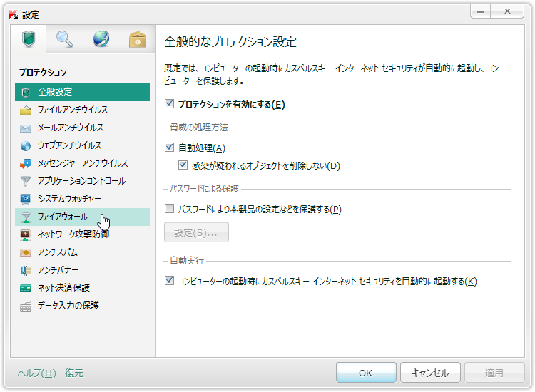Select システムウォッチャー in the sidebar
This screenshot has width=535, height=392.
coord(82,199)
